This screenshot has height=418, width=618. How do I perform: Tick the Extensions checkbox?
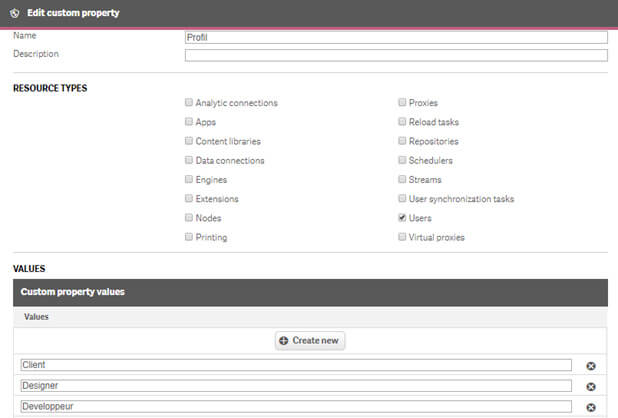tap(189, 198)
